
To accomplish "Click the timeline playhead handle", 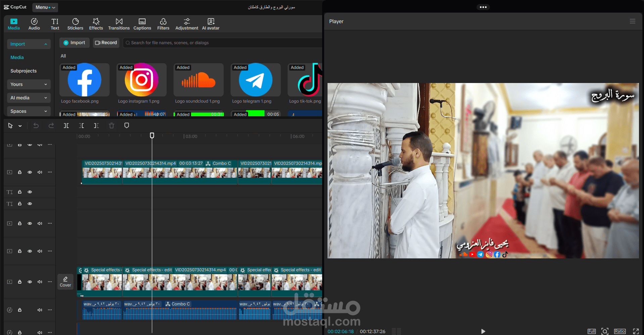I will [x=152, y=135].
